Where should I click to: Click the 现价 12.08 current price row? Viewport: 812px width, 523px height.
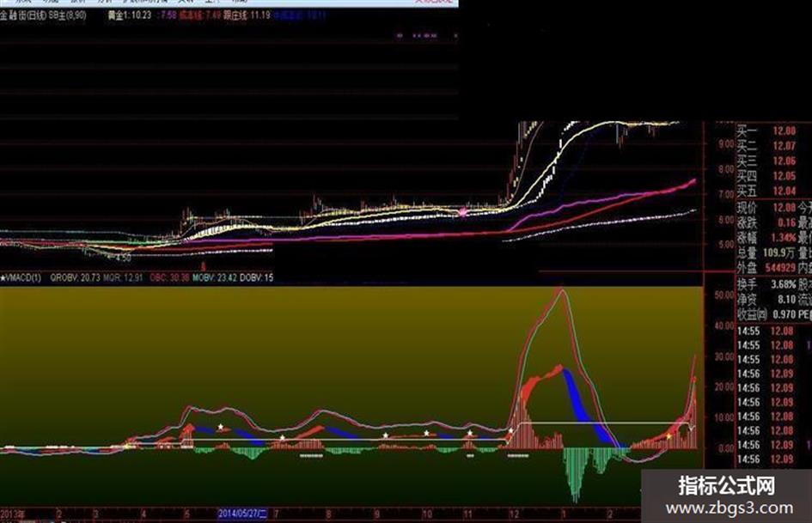click(x=766, y=208)
